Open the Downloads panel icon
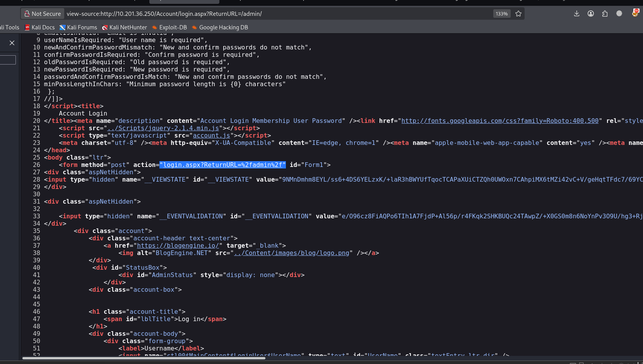 pyautogui.click(x=576, y=14)
